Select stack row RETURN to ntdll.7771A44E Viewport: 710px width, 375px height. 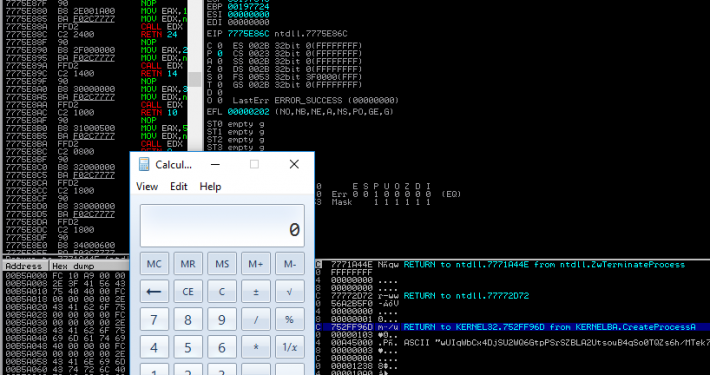point(512,264)
